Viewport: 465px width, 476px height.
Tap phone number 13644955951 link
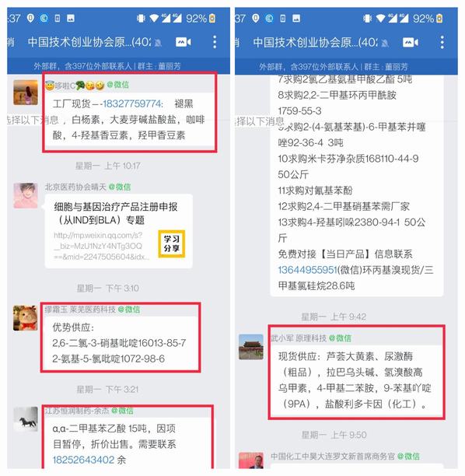click(x=307, y=270)
